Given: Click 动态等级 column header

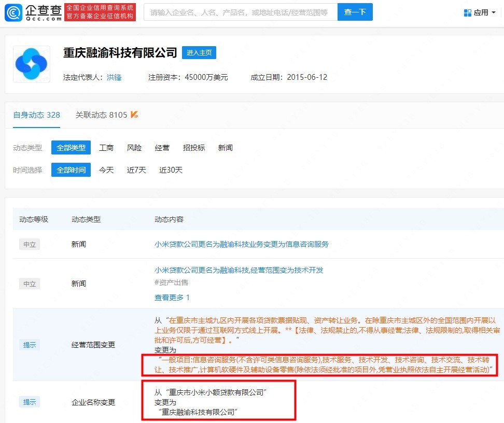Looking at the screenshot, I should click(34, 219).
